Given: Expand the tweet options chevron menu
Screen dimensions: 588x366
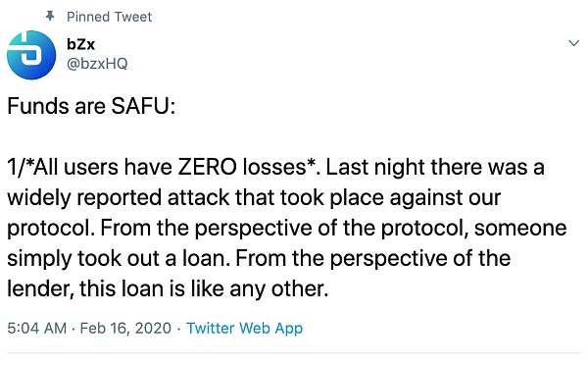Looking at the screenshot, I should point(573,43).
